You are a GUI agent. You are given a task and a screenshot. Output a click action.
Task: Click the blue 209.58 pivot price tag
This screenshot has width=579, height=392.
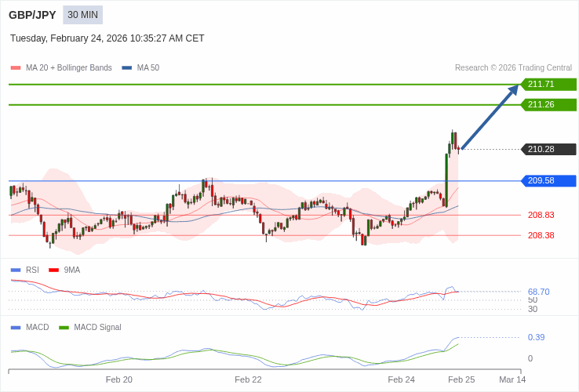click(x=548, y=181)
